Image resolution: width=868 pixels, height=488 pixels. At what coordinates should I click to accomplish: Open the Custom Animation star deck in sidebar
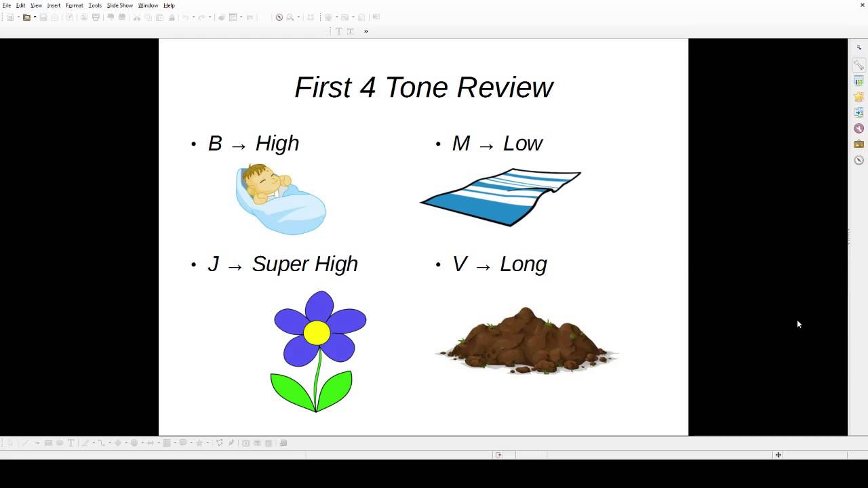point(859,97)
